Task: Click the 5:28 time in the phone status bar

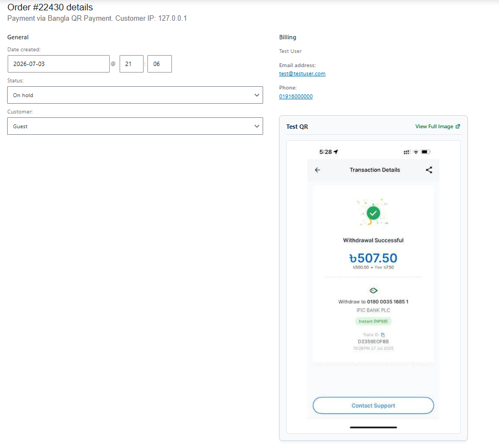Action: (325, 152)
